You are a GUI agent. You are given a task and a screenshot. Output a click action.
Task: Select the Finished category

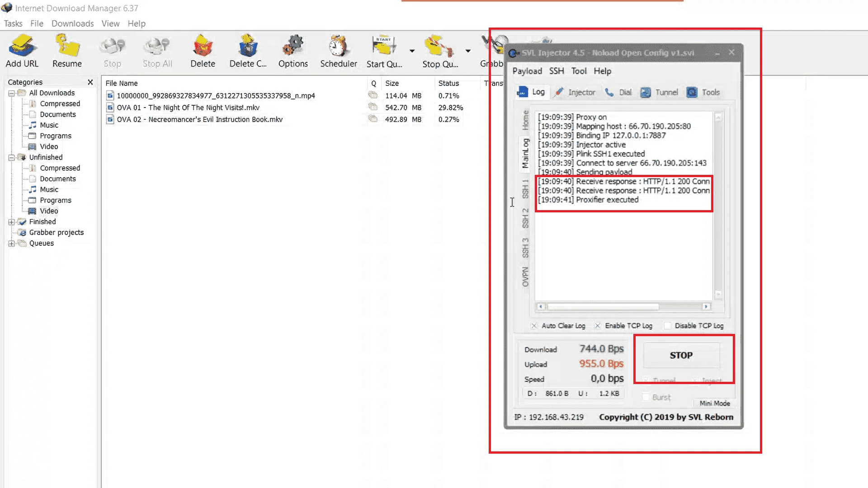pyautogui.click(x=42, y=222)
